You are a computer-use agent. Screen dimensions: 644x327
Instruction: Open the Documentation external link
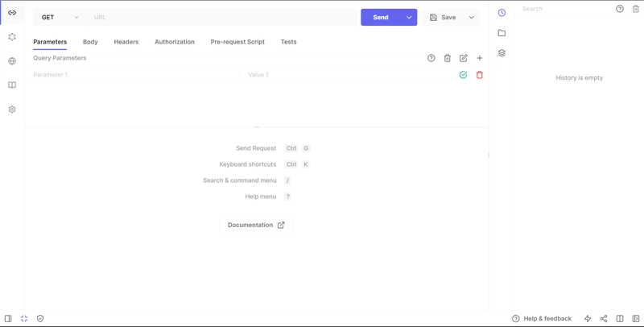pos(256,226)
